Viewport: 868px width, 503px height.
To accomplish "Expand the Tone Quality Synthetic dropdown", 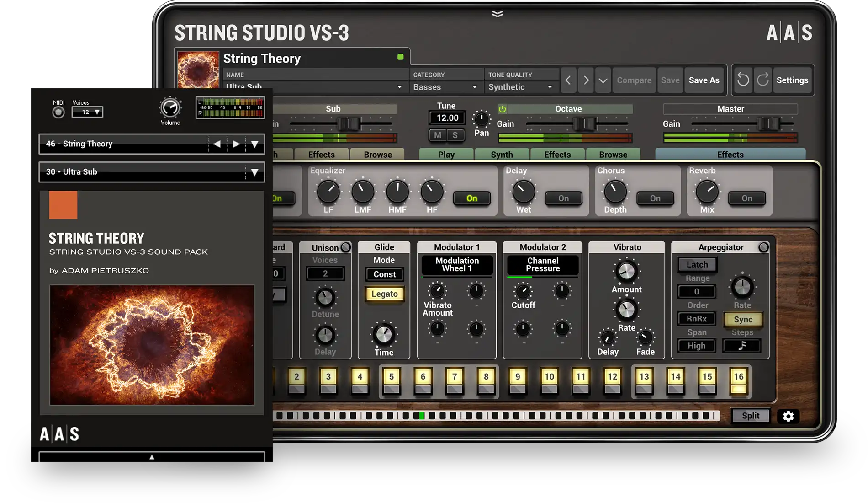I will 520,87.
